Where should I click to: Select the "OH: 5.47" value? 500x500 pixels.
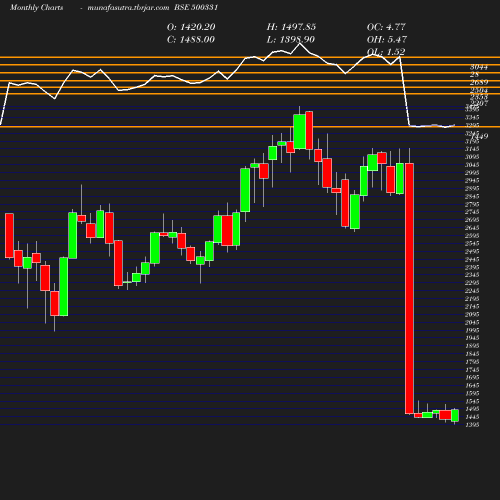pos(387,40)
